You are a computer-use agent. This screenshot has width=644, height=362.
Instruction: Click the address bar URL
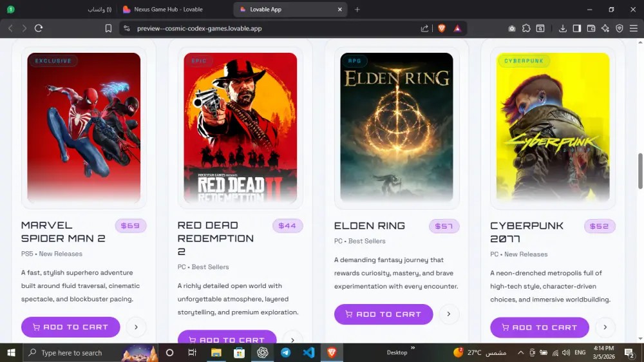[199, 28]
